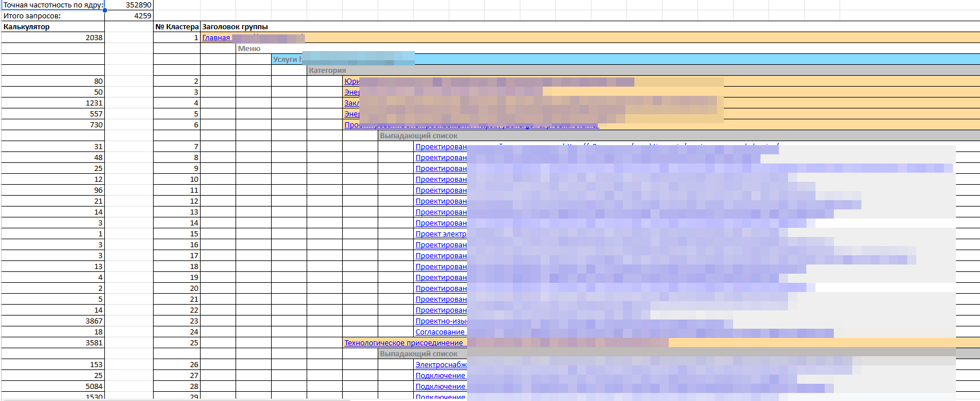The image size is (980, 401).
Task: Open the Согласование link in cluster 24 row
Action: point(440,332)
